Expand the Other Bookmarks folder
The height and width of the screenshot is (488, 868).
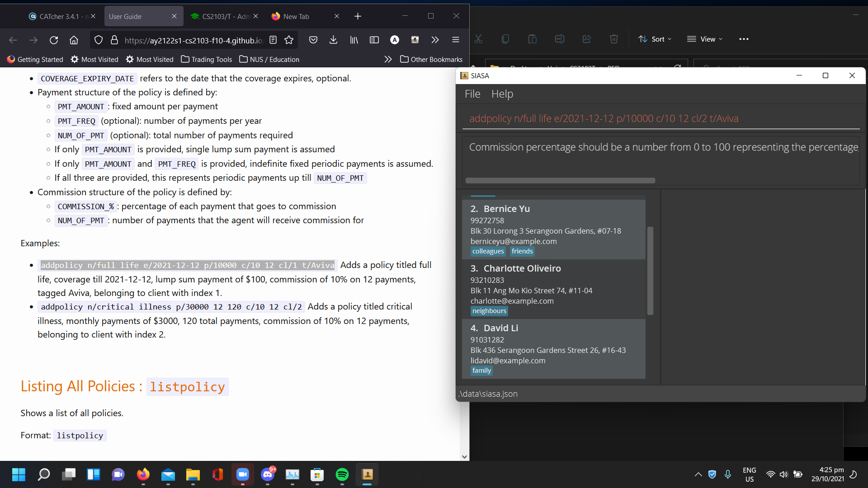[x=433, y=59]
